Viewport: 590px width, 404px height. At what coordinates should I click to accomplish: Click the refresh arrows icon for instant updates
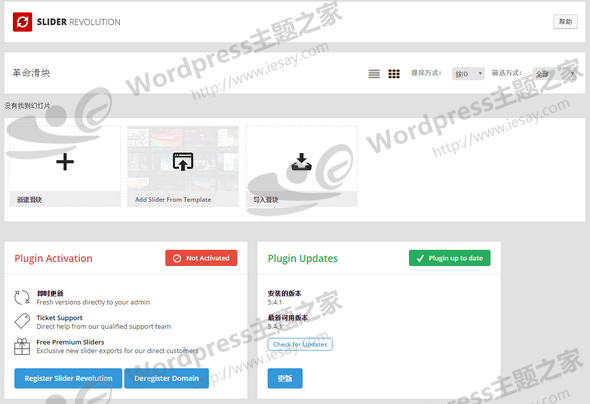tap(22, 297)
